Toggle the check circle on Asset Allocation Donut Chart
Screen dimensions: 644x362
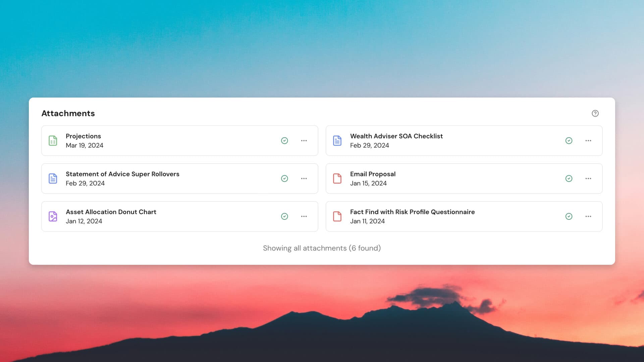[284, 216]
